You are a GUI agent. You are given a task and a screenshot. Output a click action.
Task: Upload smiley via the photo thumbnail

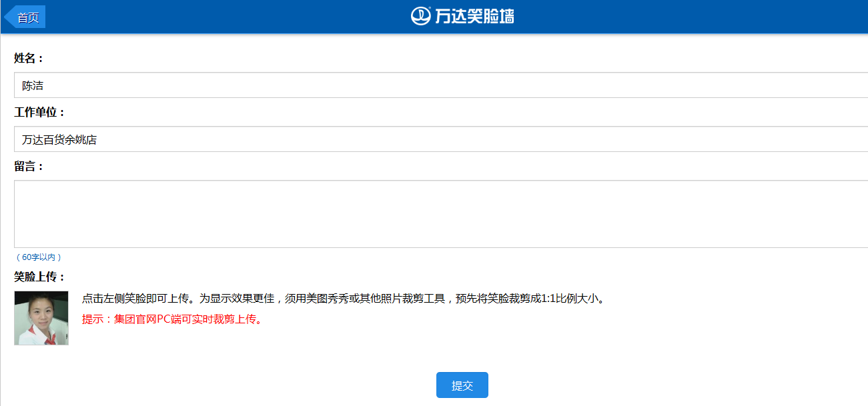[x=41, y=318]
